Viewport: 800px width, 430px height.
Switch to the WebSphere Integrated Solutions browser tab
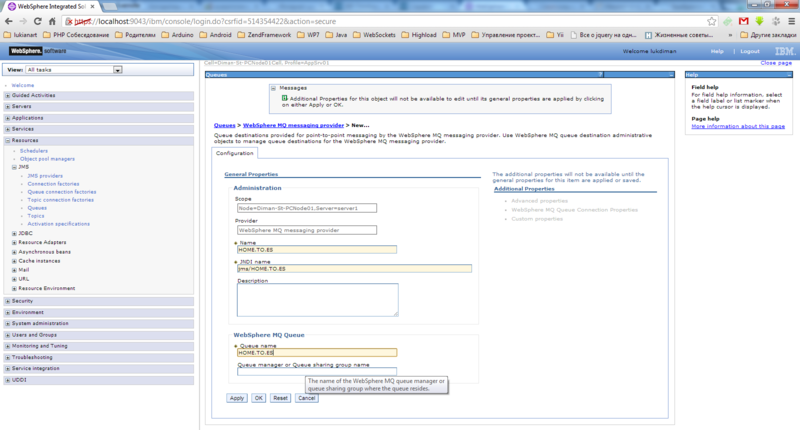click(x=51, y=7)
